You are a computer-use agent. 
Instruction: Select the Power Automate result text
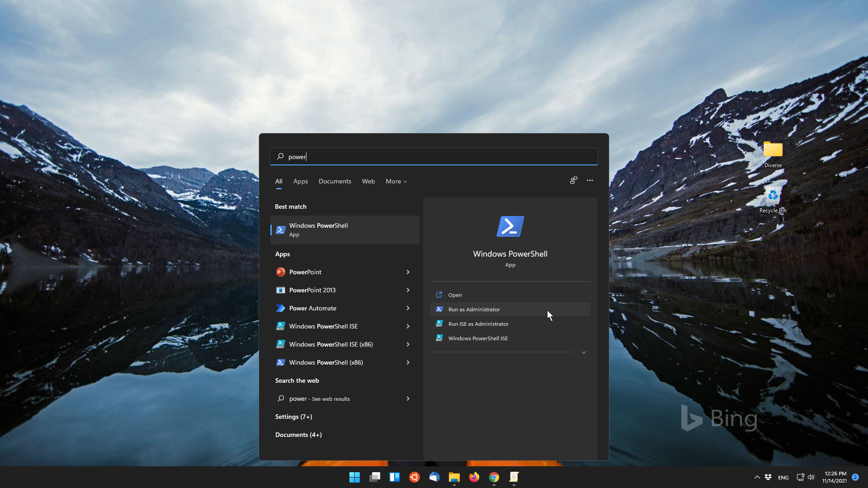313,308
